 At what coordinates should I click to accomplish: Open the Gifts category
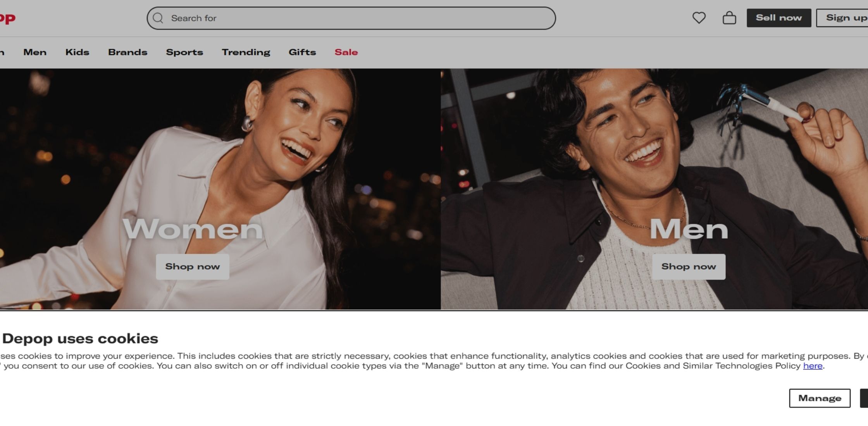(x=303, y=52)
